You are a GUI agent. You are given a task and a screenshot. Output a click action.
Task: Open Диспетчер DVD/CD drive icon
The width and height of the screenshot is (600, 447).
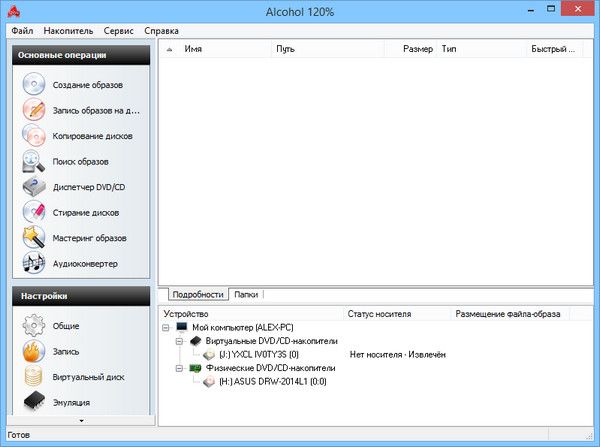35,187
